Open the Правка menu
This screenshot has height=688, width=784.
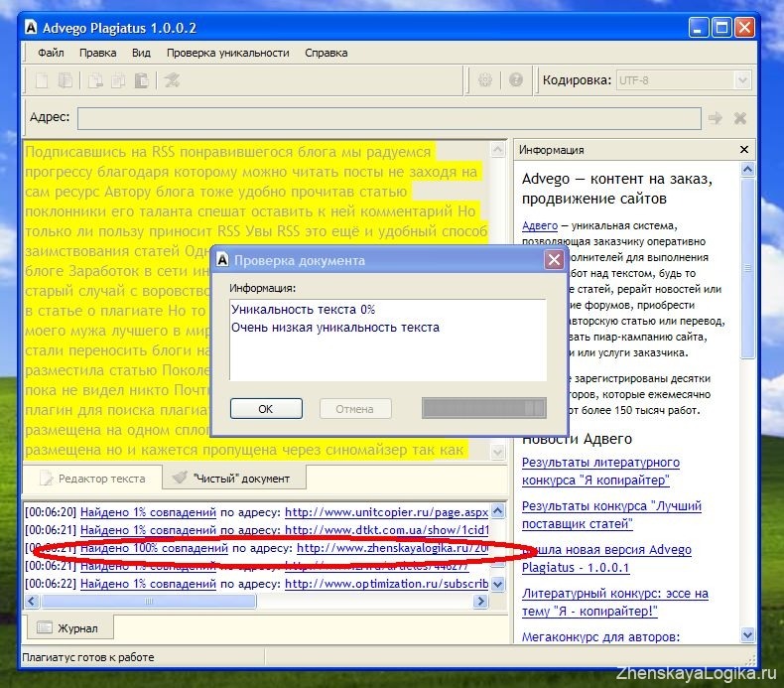coord(98,53)
